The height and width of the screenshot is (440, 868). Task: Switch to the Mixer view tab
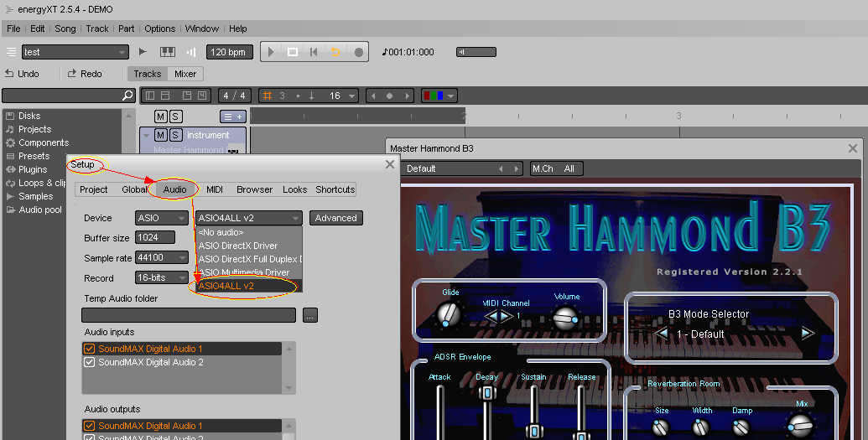(185, 74)
